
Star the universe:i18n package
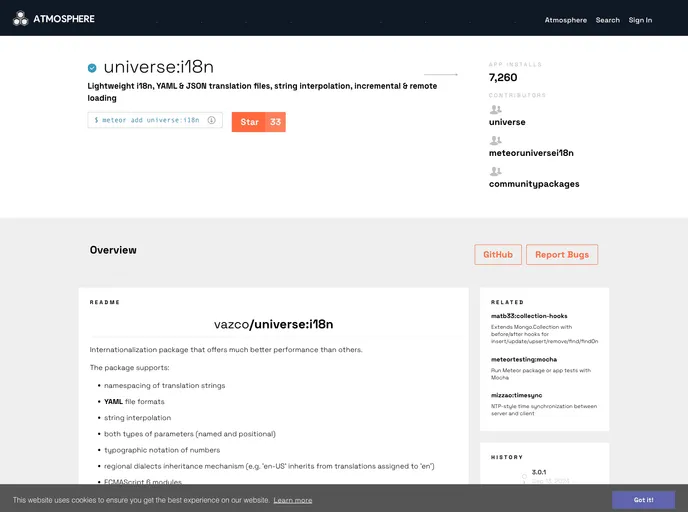tap(249, 122)
